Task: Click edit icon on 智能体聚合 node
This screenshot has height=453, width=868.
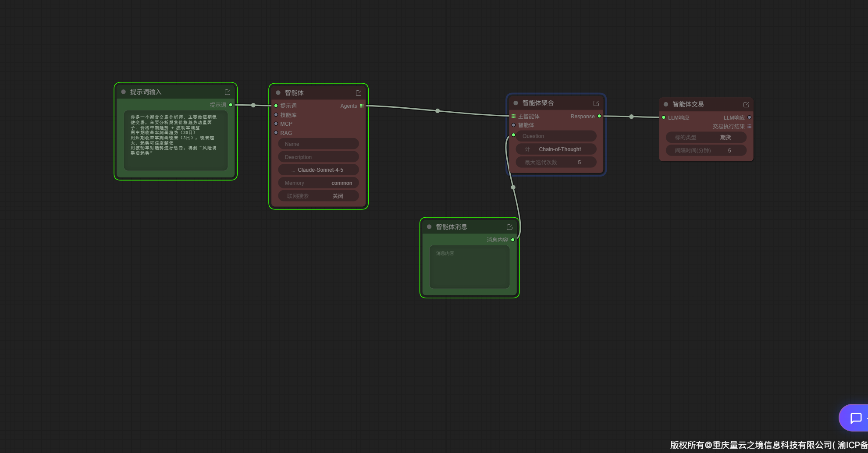Action: (x=596, y=103)
